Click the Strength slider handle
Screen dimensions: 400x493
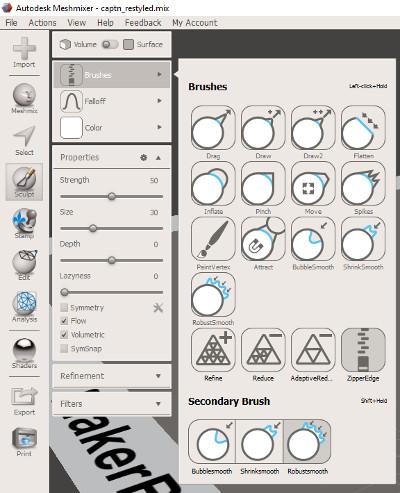[x=112, y=196]
